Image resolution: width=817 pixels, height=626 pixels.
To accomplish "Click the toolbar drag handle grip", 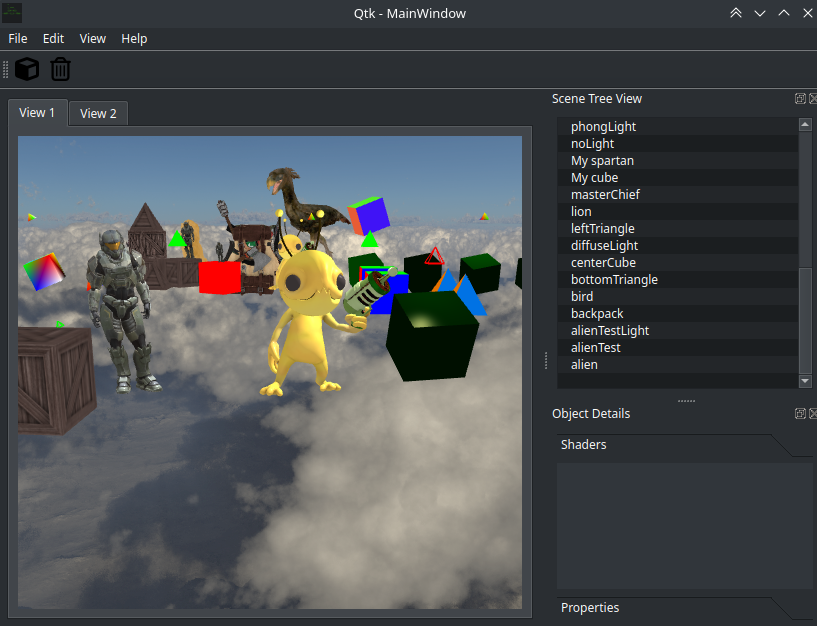I will point(6,69).
